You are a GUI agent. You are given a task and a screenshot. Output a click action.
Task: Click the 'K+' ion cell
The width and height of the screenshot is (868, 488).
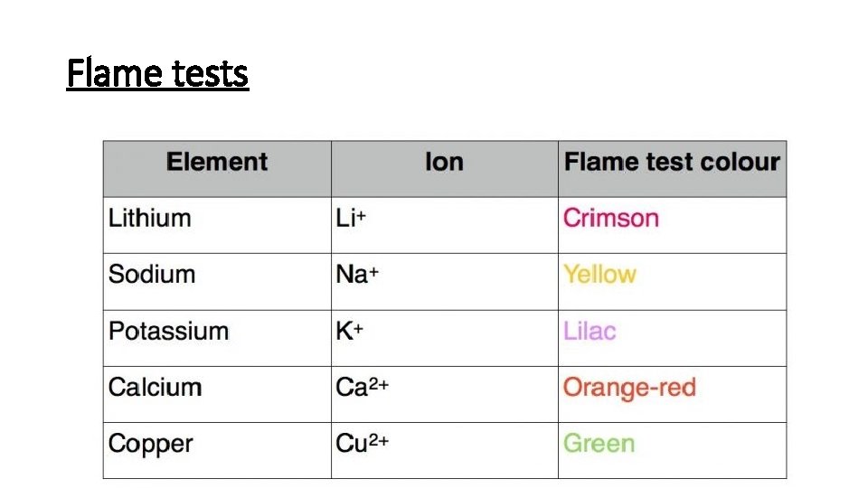coord(350,331)
